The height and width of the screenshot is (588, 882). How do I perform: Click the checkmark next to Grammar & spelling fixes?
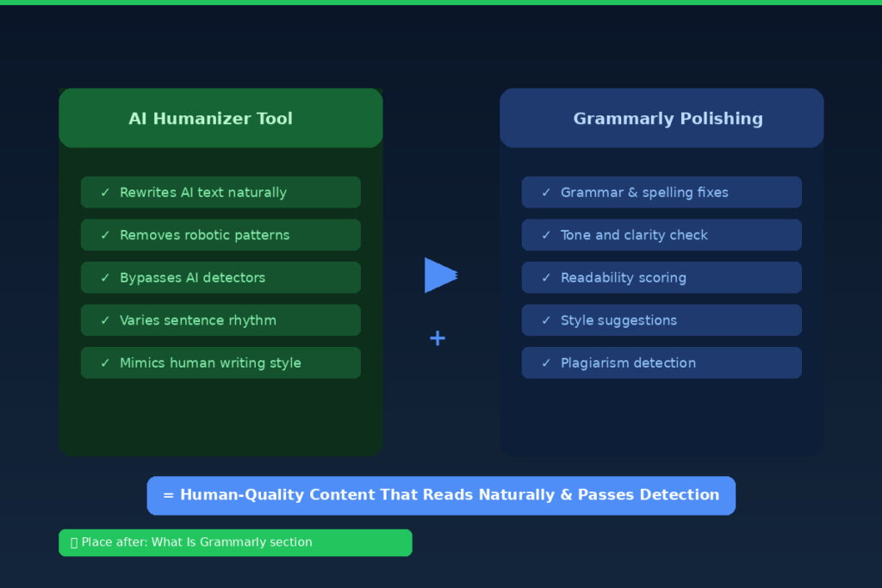tap(549, 192)
